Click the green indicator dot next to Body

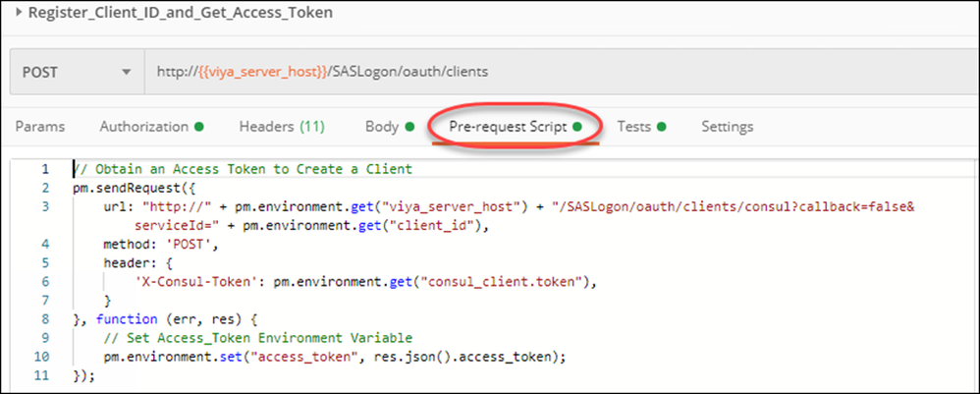(x=409, y=127)
